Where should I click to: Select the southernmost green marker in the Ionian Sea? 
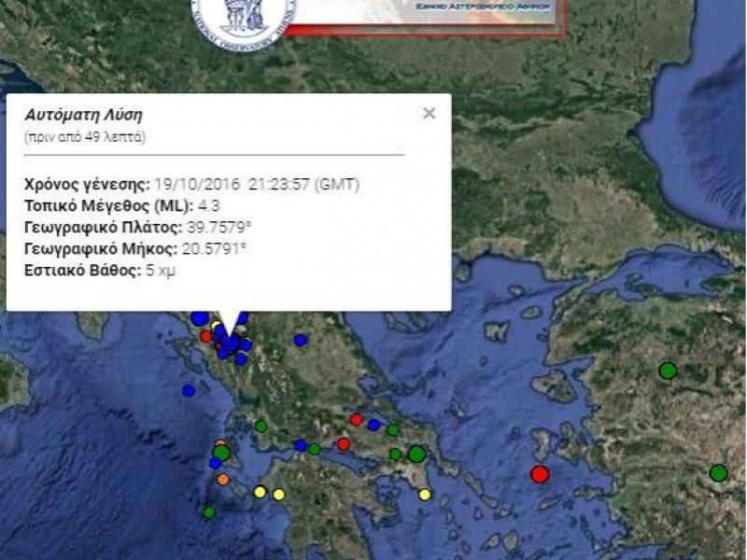coord(209,512)
